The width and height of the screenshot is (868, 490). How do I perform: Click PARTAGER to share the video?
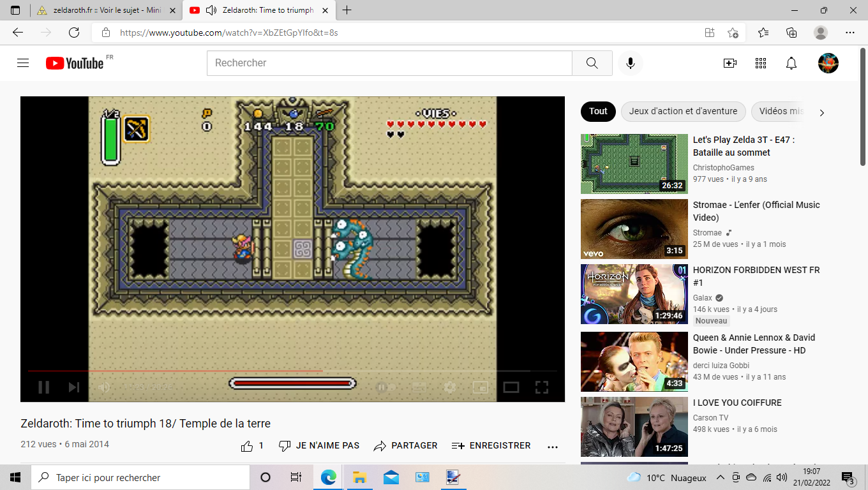[406, 446]
